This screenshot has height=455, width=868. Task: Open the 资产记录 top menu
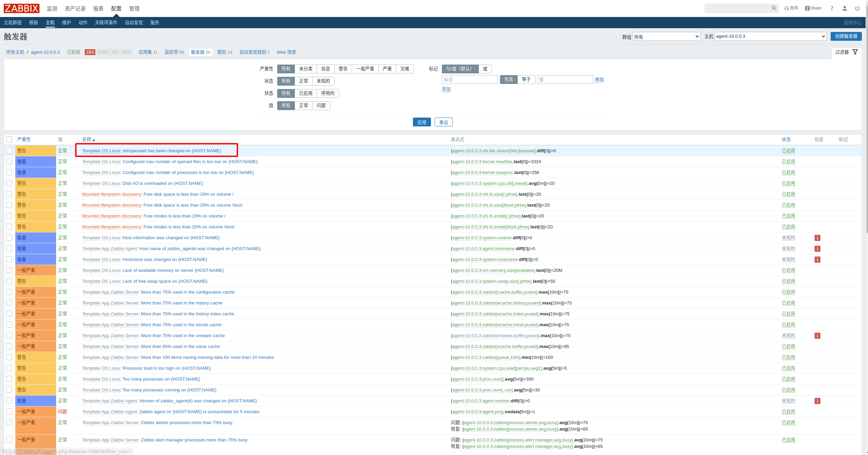click(75, 8)
